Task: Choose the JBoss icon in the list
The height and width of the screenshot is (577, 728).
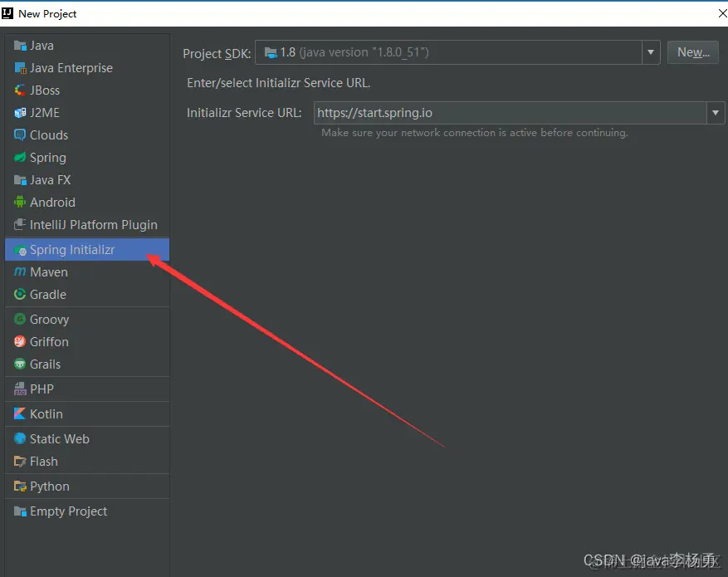Action: coord(20,90)
